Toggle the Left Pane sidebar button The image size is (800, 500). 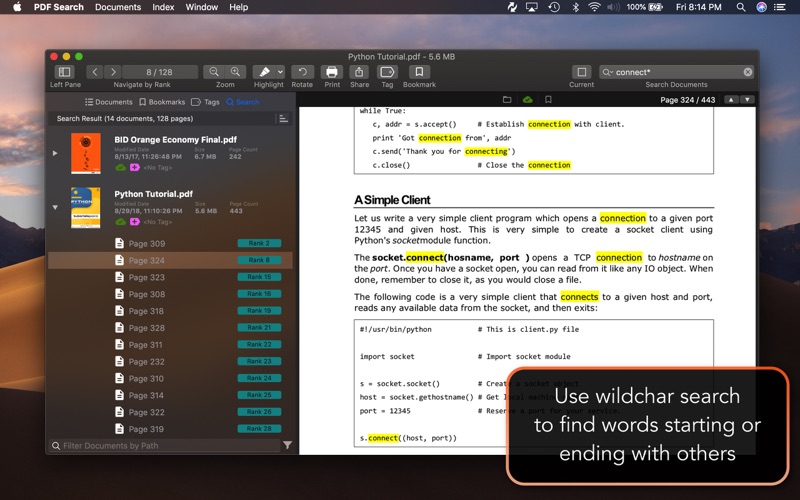[65, 72]
